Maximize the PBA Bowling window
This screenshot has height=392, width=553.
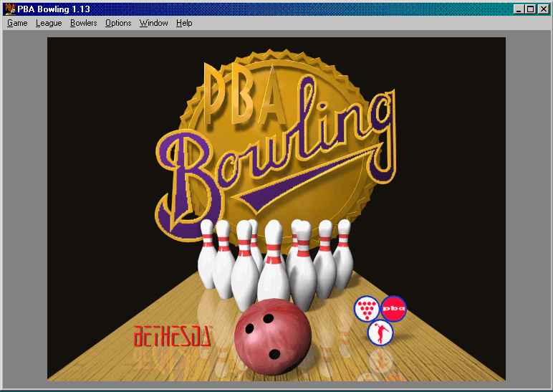click(x=530, y=9)
